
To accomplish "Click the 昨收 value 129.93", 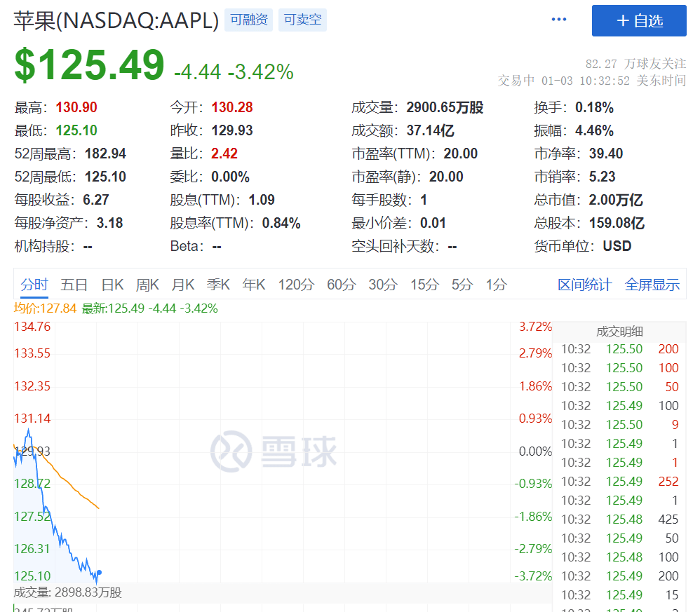I will (232, 130).
